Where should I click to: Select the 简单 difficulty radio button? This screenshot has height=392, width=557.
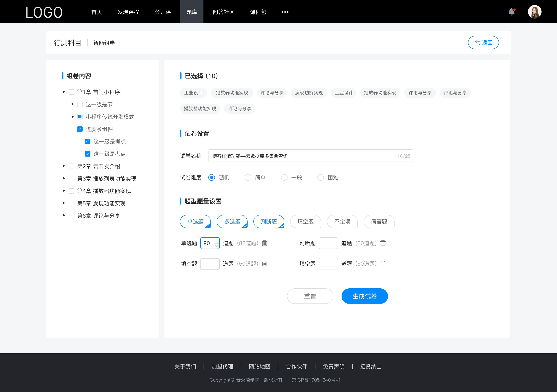click(x=247, y=177)
